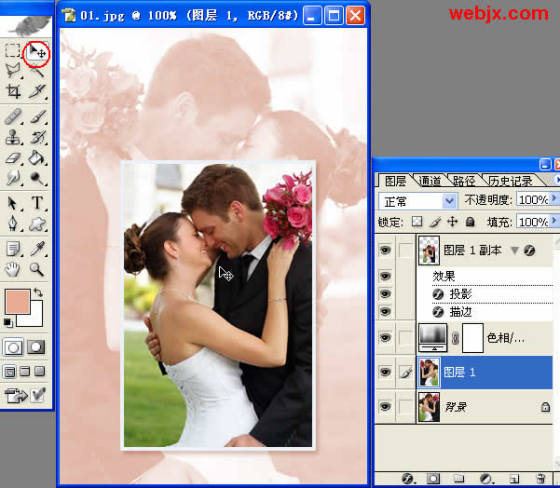
Task: Switch to Quick Mask mode
Action: 36,347
